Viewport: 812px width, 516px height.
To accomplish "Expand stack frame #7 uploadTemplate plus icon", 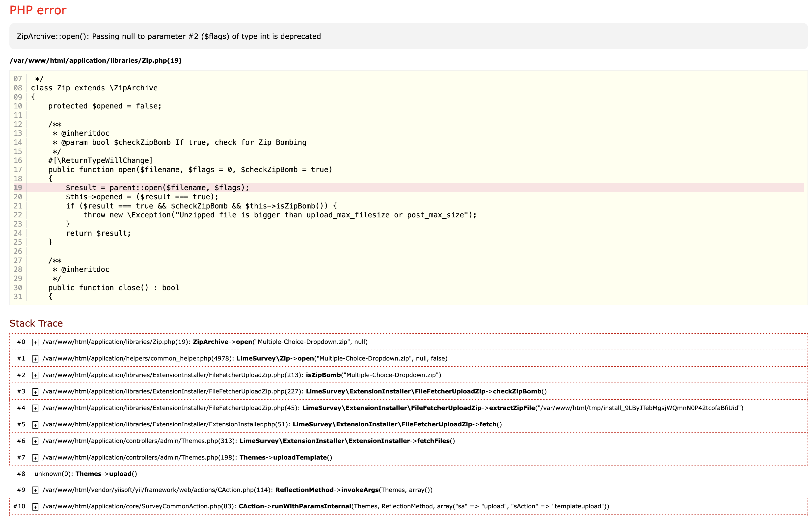I will pyautogui.click(x=35, y=458).
